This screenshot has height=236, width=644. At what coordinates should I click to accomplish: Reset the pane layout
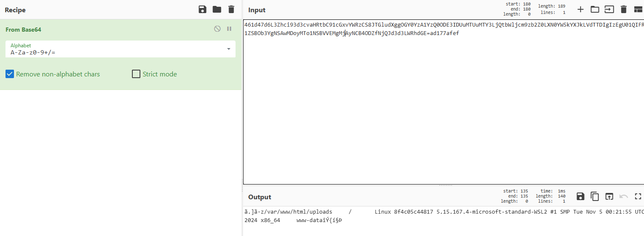[638, 9]
